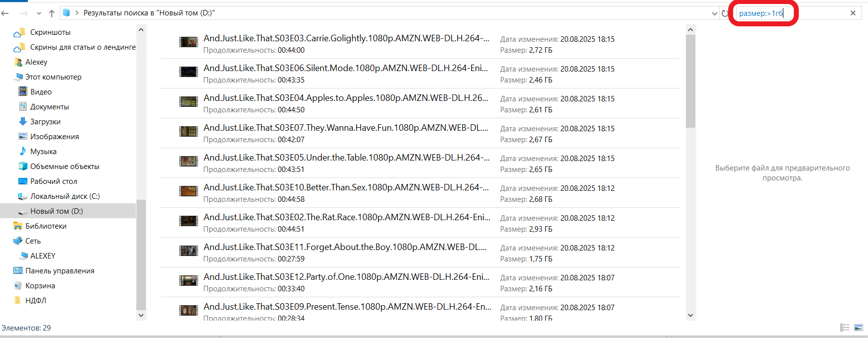
Task: Open the recent locations dropdown chevron
Action: pos(39,13)
